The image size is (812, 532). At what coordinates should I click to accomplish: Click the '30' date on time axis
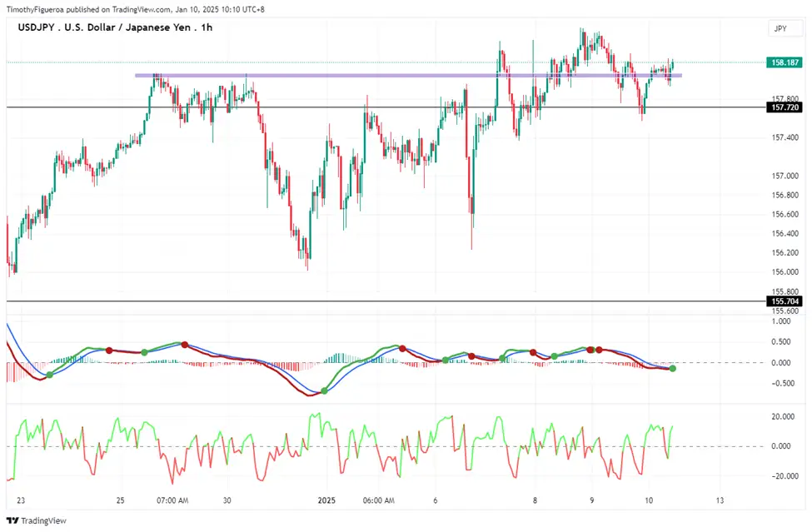click(227, 500)
